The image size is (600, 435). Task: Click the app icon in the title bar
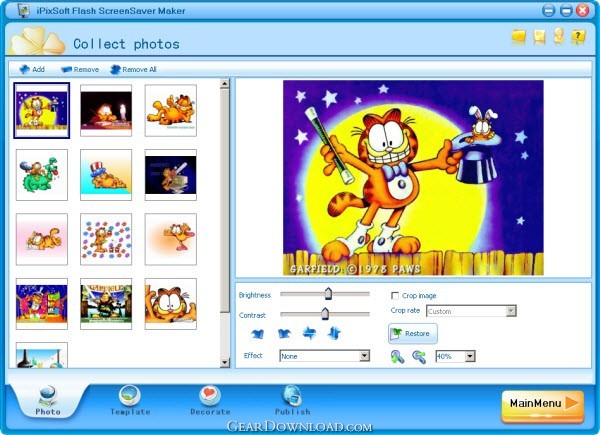coord(24,10)
